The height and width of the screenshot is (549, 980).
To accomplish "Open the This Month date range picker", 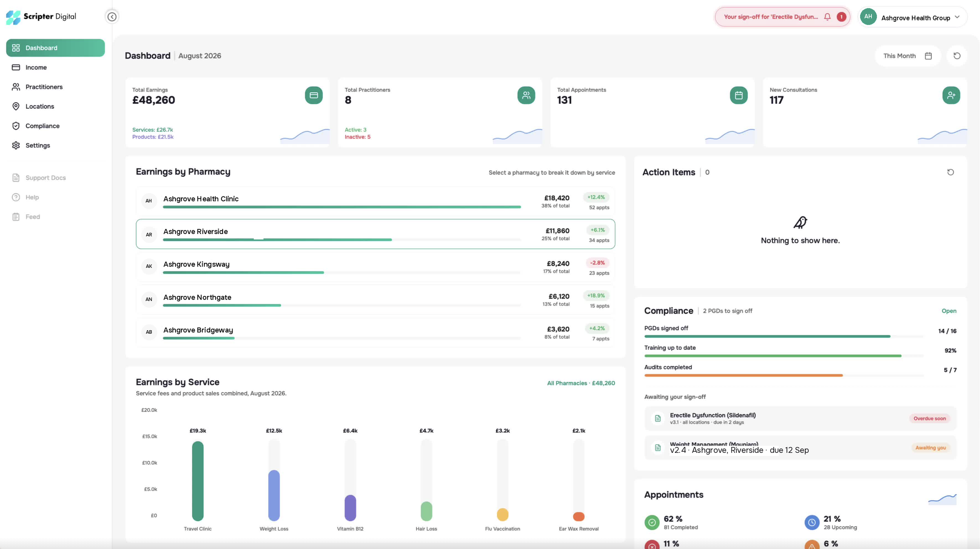I will pyautogui.click(x=907, y=56).
